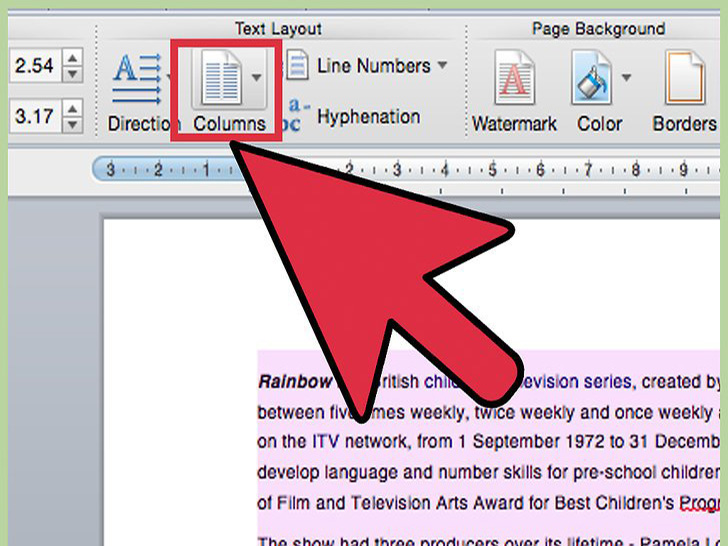Decrease the 3.17 margin value
The width and height of the screenshot is (728, 546).
[72, 124]
